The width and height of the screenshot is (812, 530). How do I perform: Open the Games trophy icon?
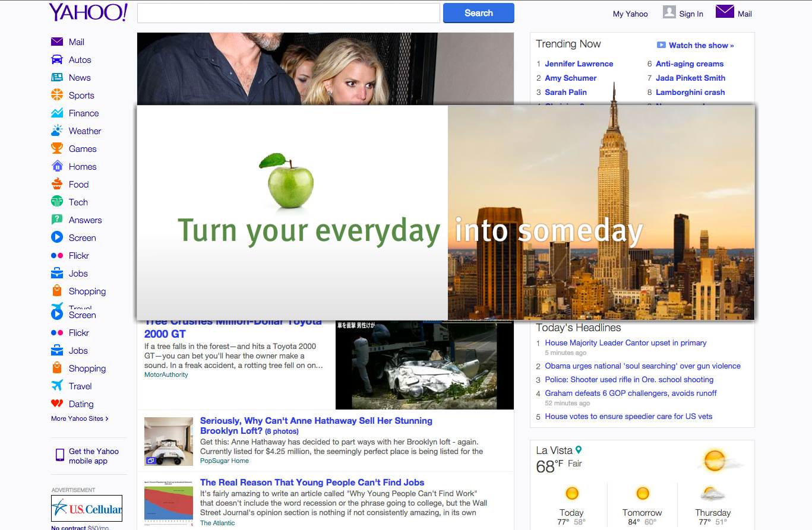click(57, 148)
